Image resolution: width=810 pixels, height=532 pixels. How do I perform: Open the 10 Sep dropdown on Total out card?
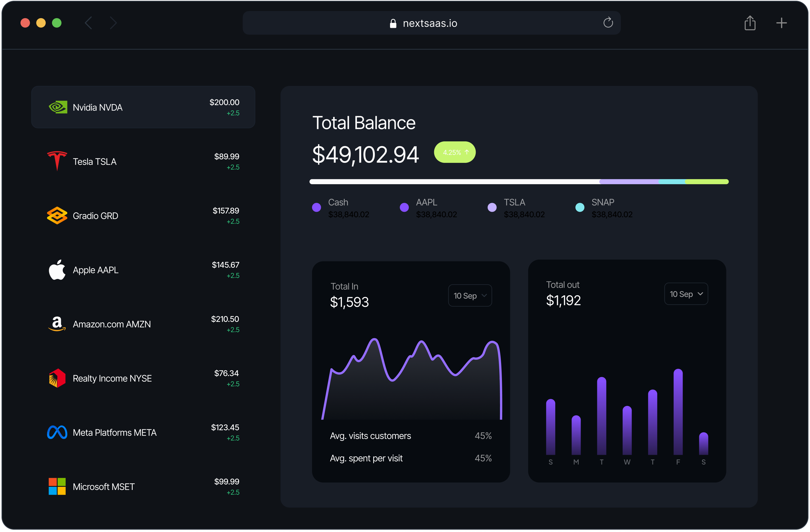(686, 294)
